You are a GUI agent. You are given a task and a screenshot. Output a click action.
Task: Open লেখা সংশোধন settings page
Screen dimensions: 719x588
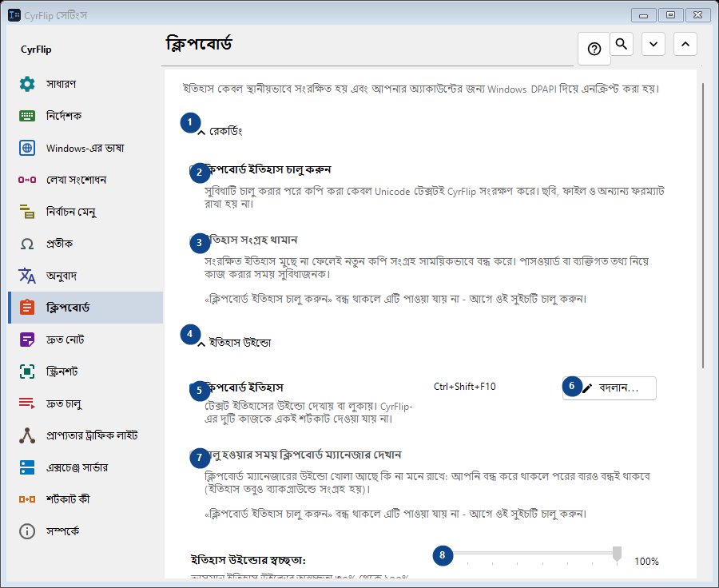pyautogui.click(x=85, y=180)
